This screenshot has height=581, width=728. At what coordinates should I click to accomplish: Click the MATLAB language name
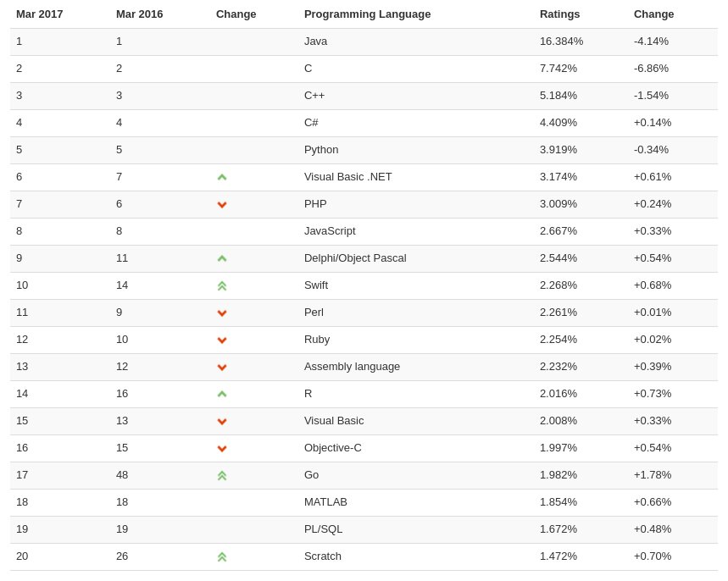click(x=325, y=502)
